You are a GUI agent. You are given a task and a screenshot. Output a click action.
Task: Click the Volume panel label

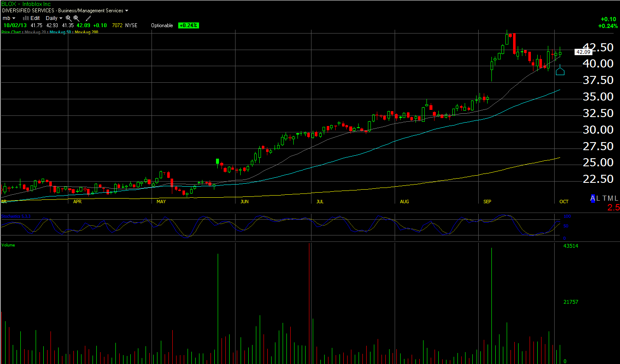pos(8,245)
